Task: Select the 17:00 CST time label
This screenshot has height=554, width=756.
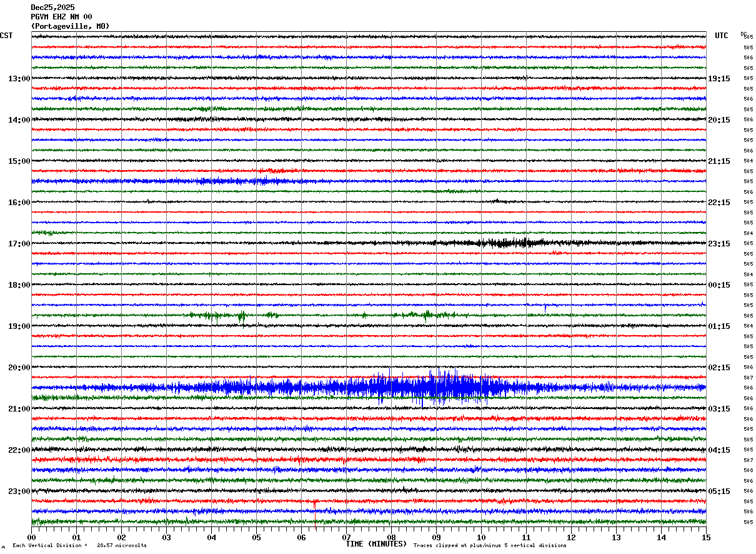Action: tap(19, 244)
